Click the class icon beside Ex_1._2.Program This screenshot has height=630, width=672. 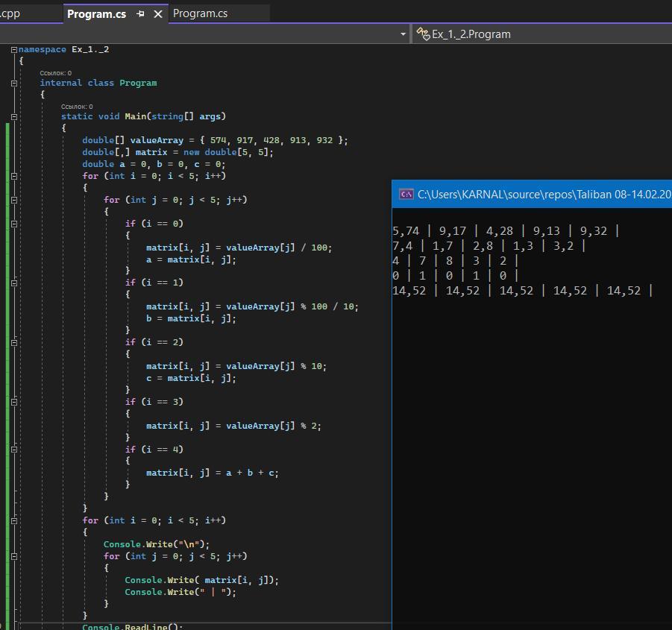423,34
